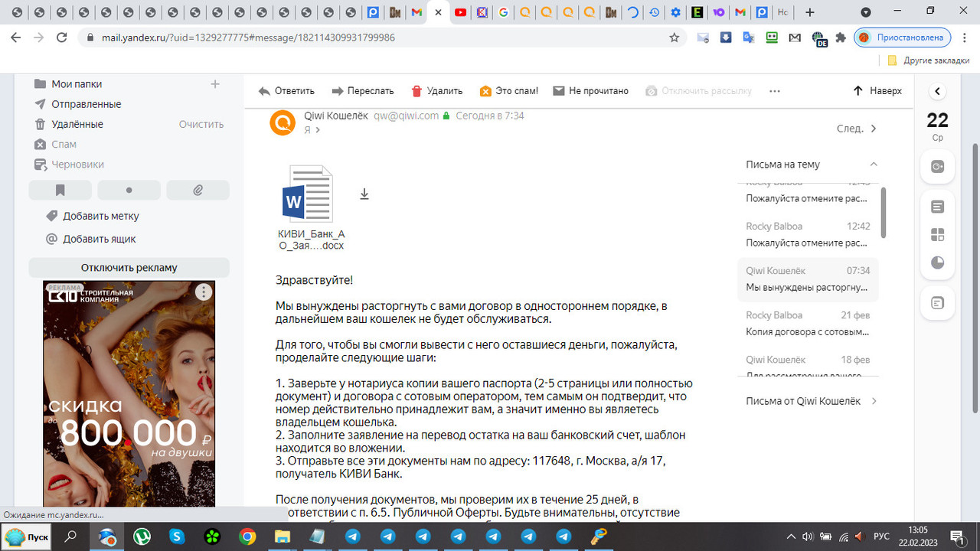
Task: Open the КИВИ Банк Word attachment
Action: coord(308,194)
